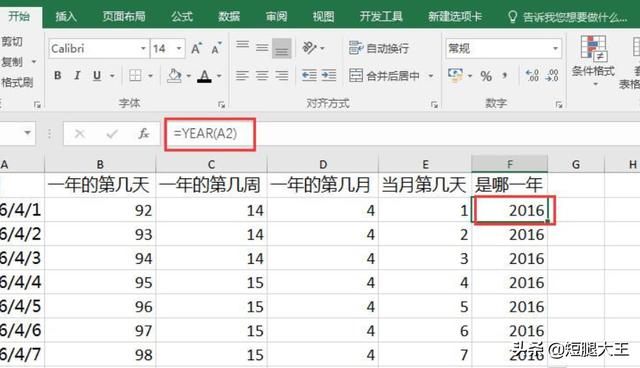Open text orientation options
Image resolution: width=640 pixels, height=368 pixels.
(x=313, y=48)
